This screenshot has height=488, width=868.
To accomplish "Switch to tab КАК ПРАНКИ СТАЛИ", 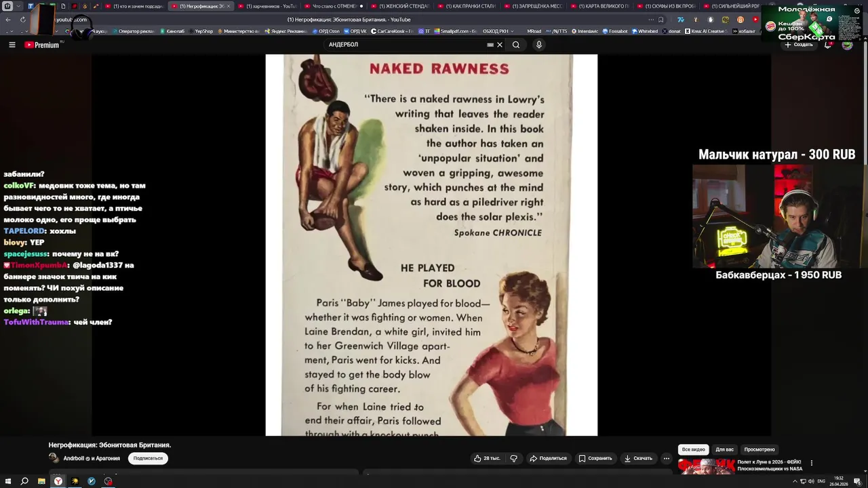I will click(468, 6).
